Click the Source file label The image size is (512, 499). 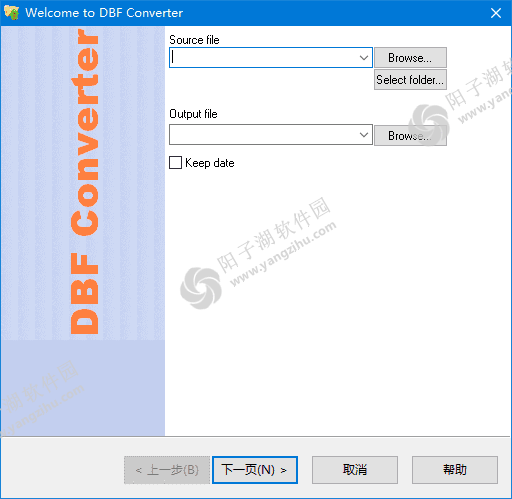[x=194, y=40]
